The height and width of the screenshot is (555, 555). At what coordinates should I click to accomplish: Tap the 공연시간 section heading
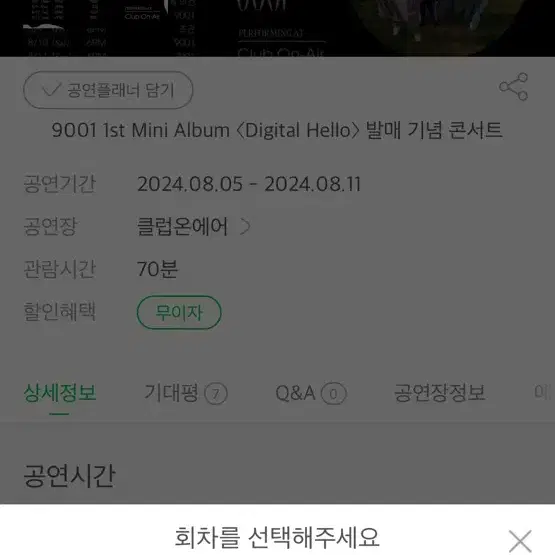click(69, 476)
